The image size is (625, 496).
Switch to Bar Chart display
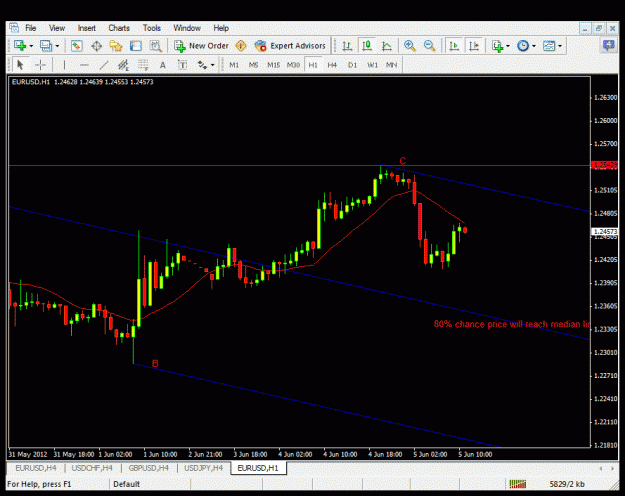click(347, 46)
